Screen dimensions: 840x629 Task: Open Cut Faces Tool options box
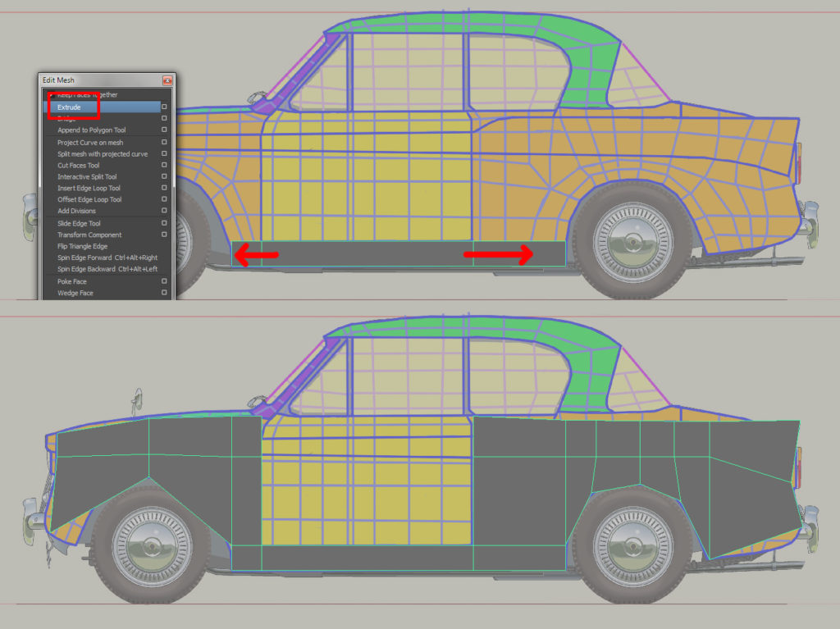click(163, 165)
